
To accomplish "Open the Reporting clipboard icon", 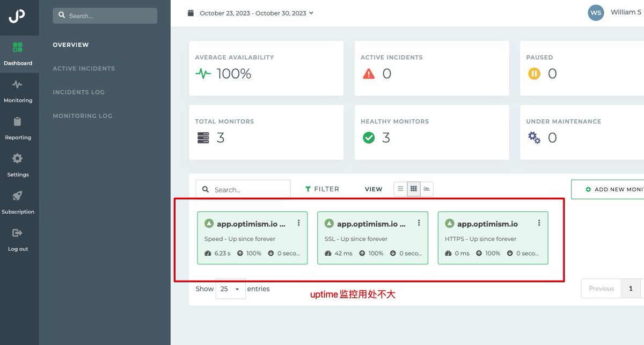I will (x=18, y=121).
